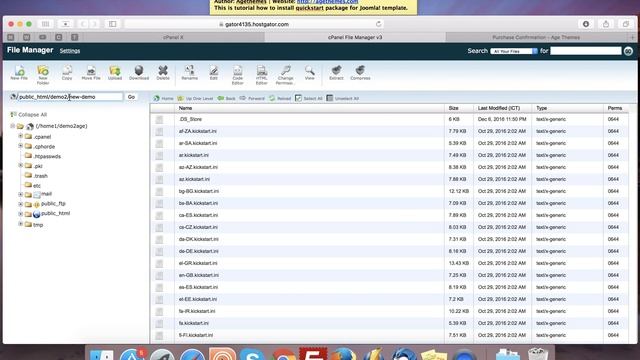Image resolution: width=640 pixels, height=360 pixels.
Task: Open Firefox from the Dock
Action: tap(343, 354)
